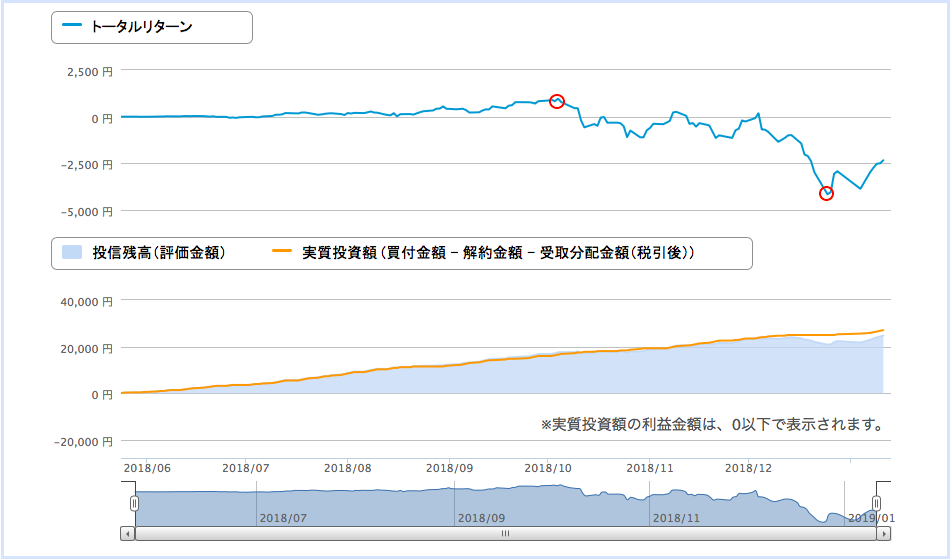Viewport: 952px width, 560px height.
Task: Click the horizontal scrollbar thumb grip
Action: click(505, 534)
